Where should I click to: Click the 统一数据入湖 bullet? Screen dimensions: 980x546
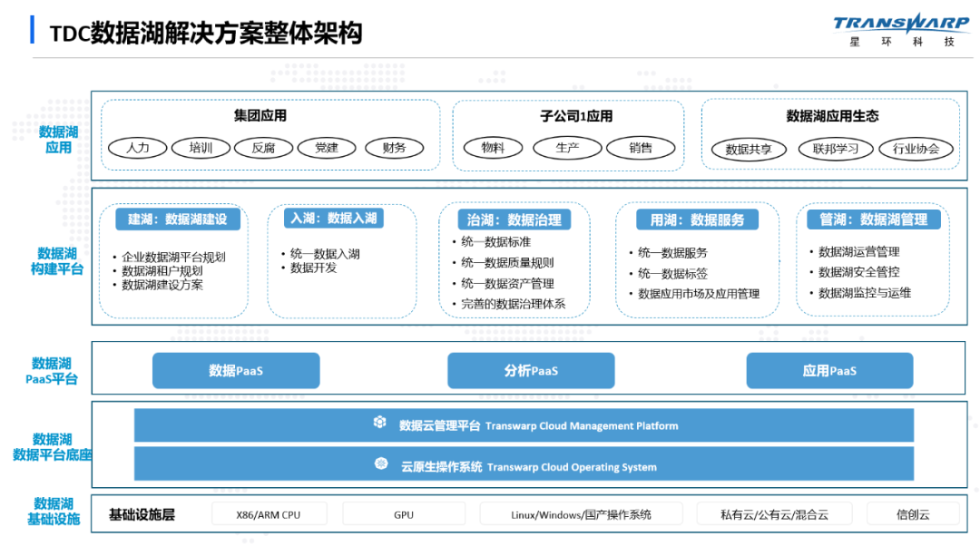(x=325, y=254)
